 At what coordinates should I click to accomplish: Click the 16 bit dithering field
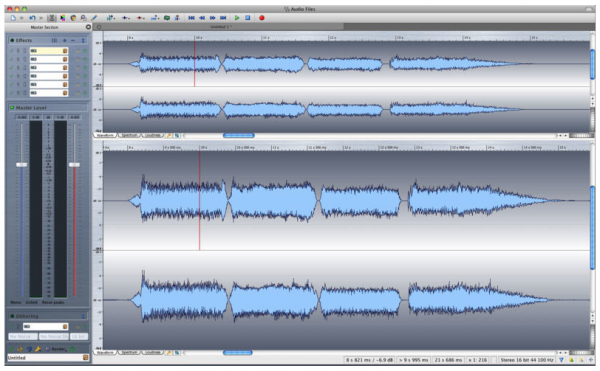[x=79, y=337]
